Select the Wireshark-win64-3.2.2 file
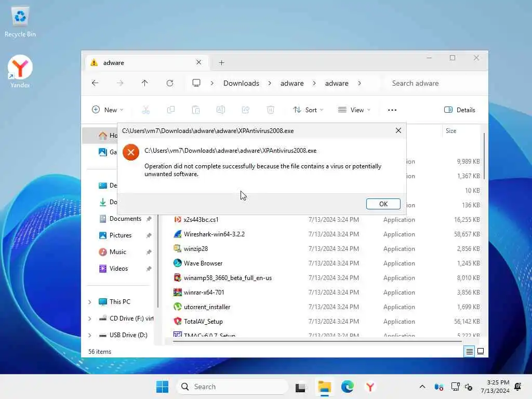This screenshot has width=532, height=399. (214, 234)
